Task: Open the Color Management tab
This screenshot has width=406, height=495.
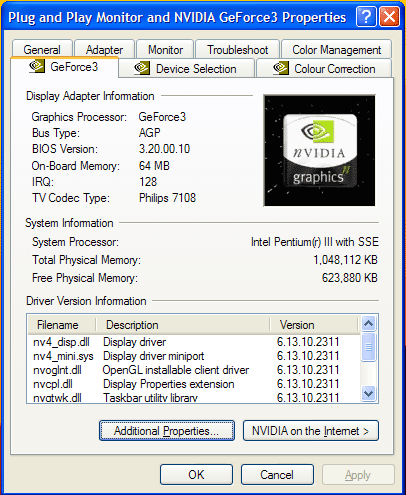Action: pos(336,50)
